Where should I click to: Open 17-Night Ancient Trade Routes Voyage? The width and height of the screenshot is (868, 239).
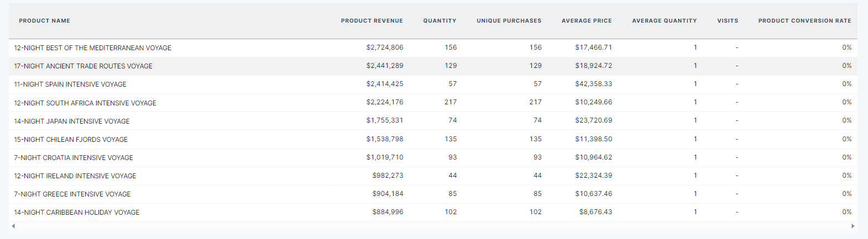click(x=83, y=66)
